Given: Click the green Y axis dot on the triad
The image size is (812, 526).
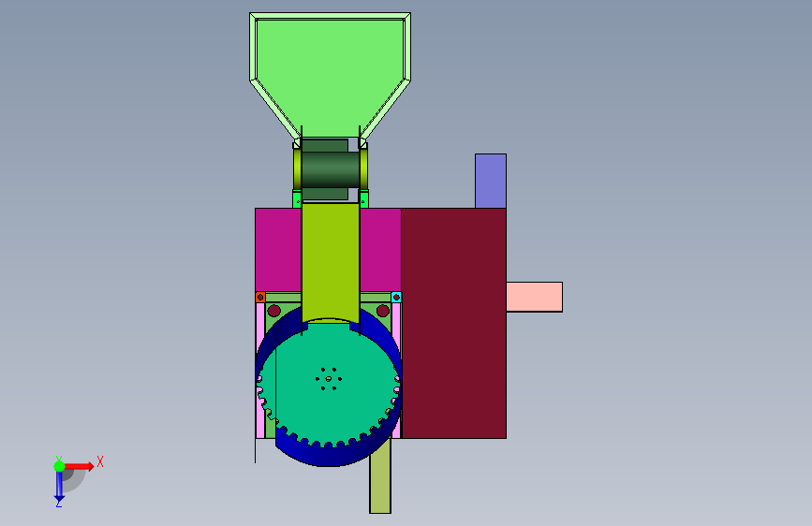Looking at the screenshot, I should pos(60,466).
